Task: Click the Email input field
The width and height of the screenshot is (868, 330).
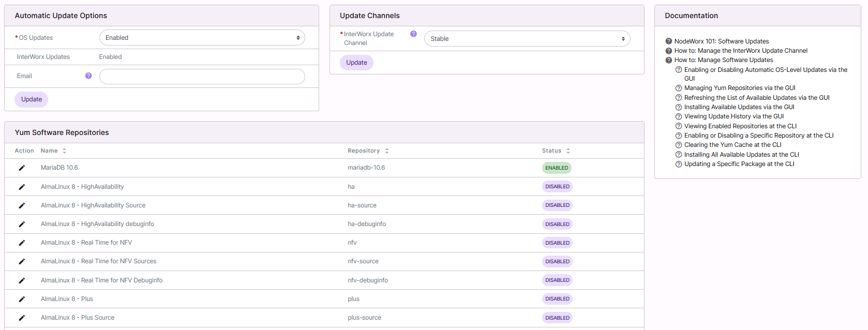Action: (x=202, y=77)
